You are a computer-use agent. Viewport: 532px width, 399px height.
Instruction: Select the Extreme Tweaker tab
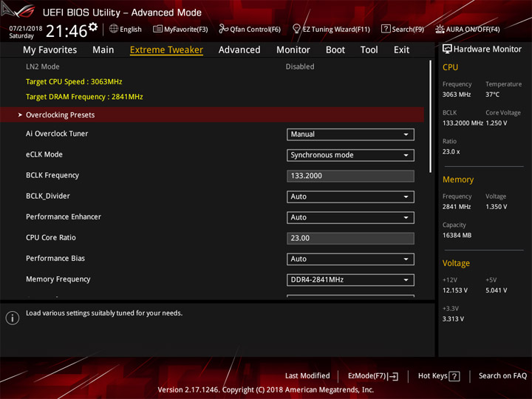click(x=166, y=50)
